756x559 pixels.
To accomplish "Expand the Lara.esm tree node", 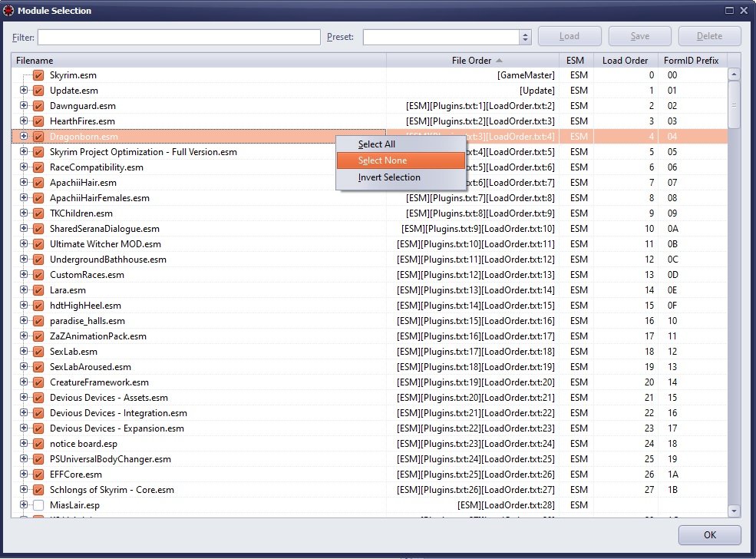I will point(24,290).
